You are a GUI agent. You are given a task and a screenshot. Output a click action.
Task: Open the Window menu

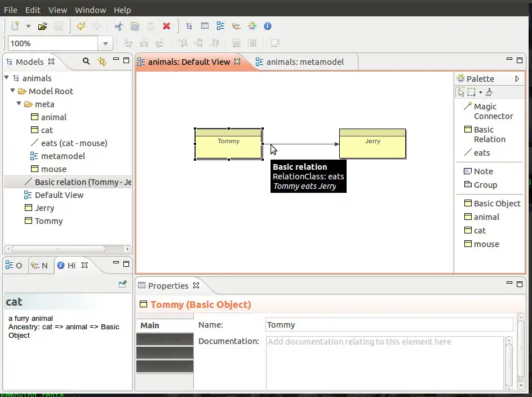coord(90,10)
